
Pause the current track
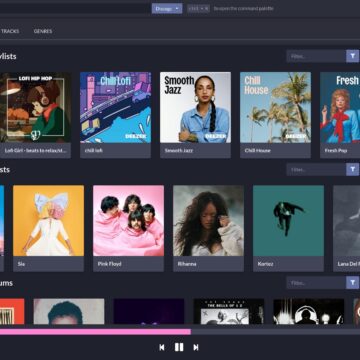click(x=179, y=347)
